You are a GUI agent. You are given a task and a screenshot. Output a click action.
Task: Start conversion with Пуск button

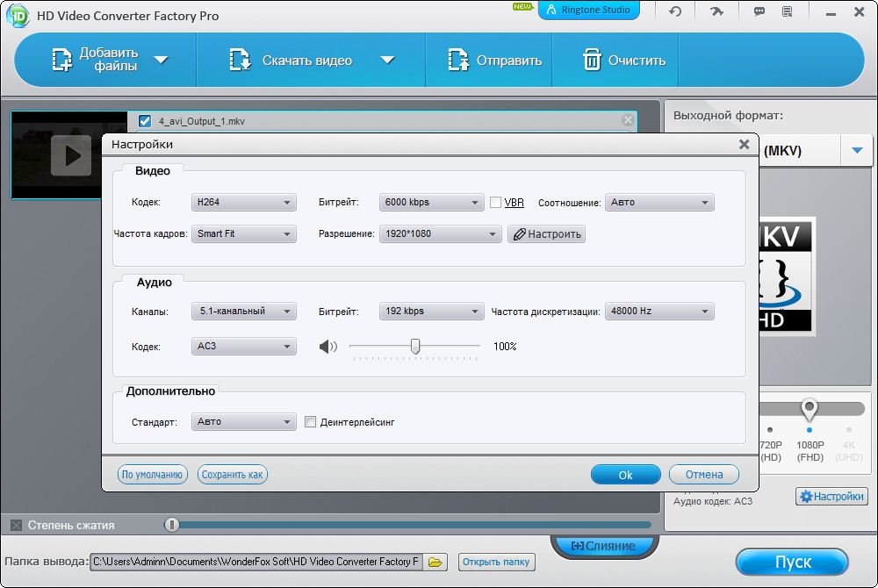point(792,562)
